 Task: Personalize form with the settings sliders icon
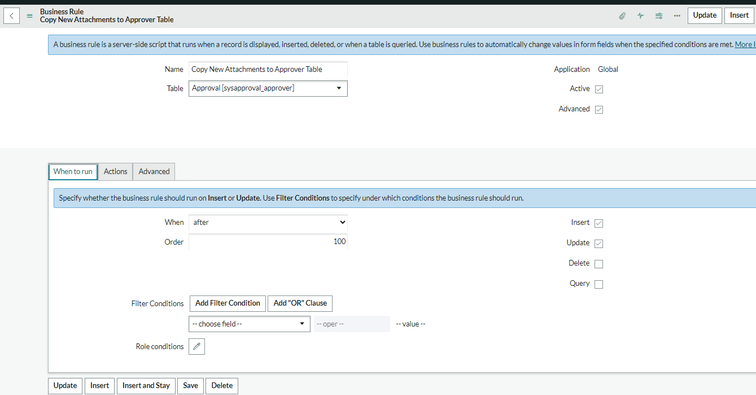659,16
